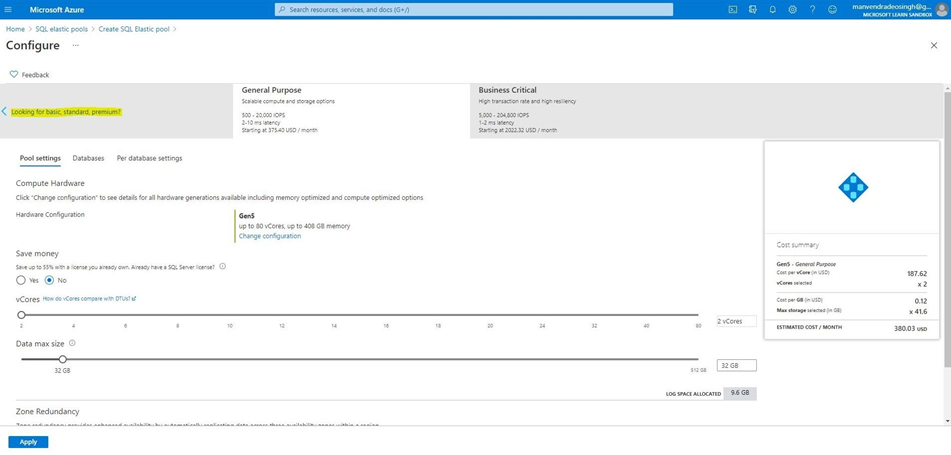Click the 9.6 GB log space value
Screen dimensions: 951x455
(740, 393)
